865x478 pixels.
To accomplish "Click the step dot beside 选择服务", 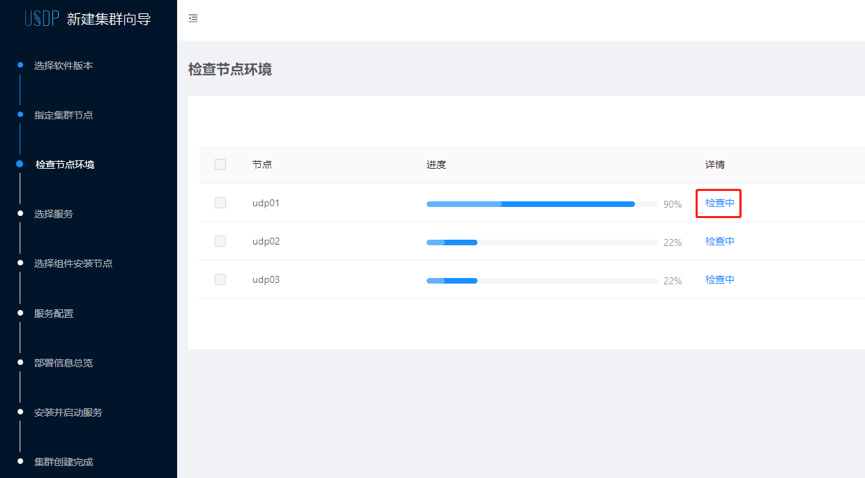I will point(20,214).
